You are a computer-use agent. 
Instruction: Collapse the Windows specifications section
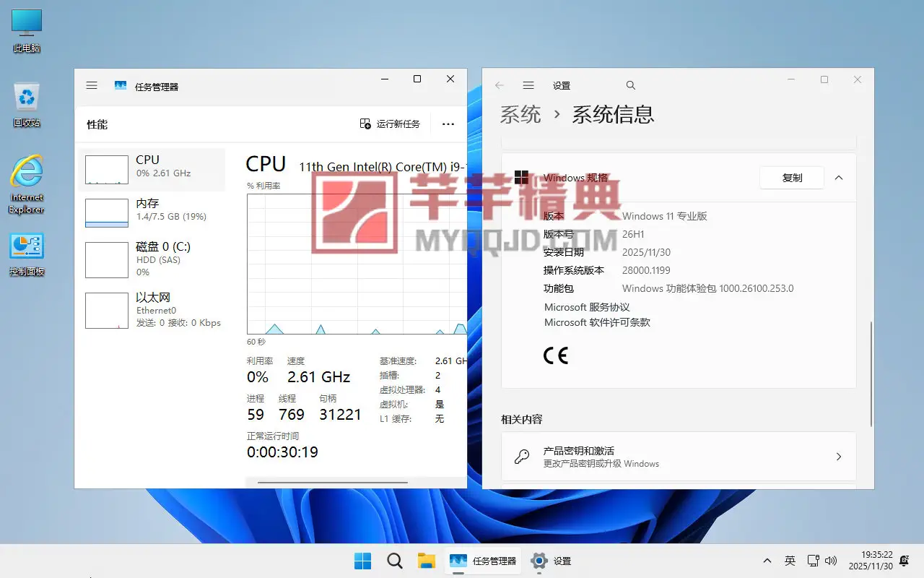coord(839,178)
